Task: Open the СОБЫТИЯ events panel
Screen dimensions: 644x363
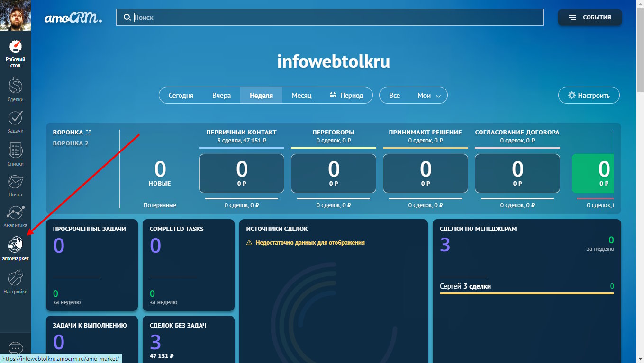Action: click(590, 17)
